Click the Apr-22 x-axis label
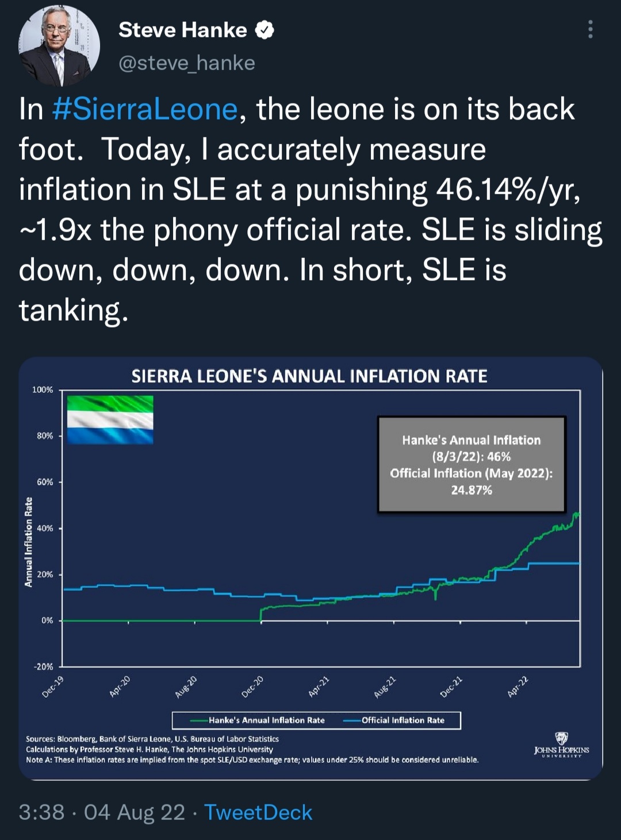The width and height of the screenshot is (621, 840). coord(518,686)
